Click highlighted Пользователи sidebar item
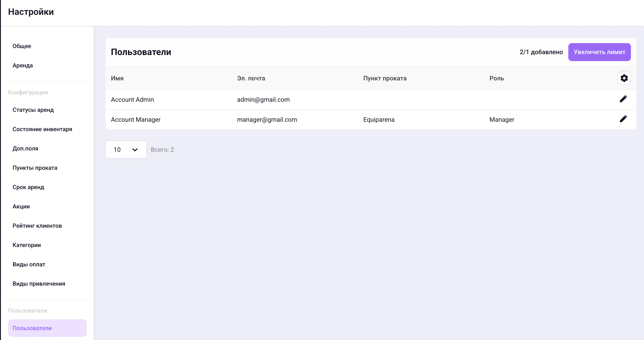 click(x=47, y=328)
